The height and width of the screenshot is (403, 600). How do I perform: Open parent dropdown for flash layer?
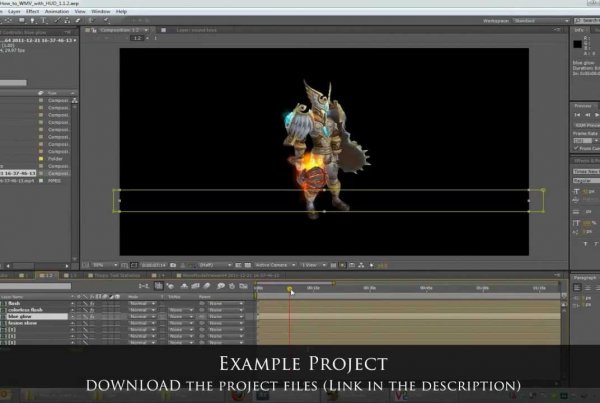[x=226, y=303]
